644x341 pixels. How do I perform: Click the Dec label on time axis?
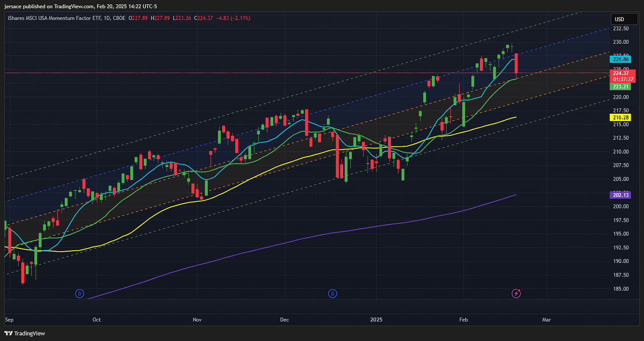284,319
